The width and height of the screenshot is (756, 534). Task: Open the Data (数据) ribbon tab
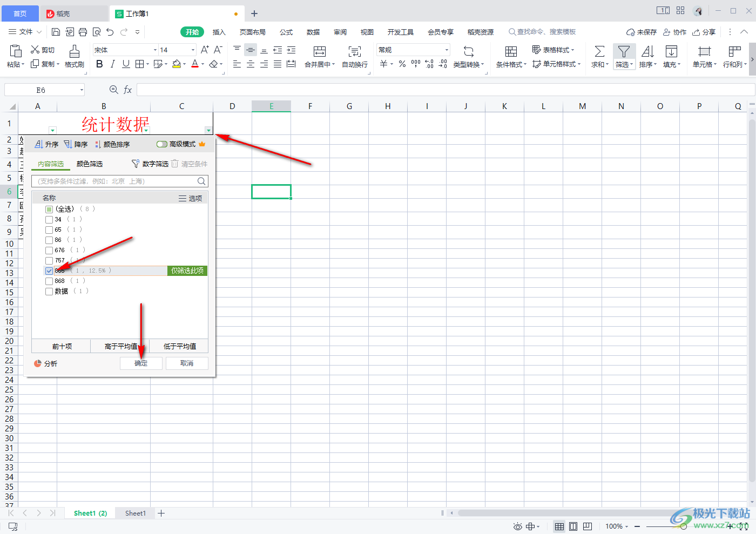313,32
